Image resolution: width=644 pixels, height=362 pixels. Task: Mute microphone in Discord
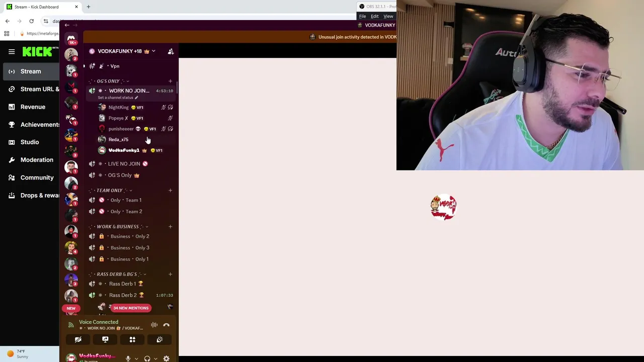coord(128,358)
